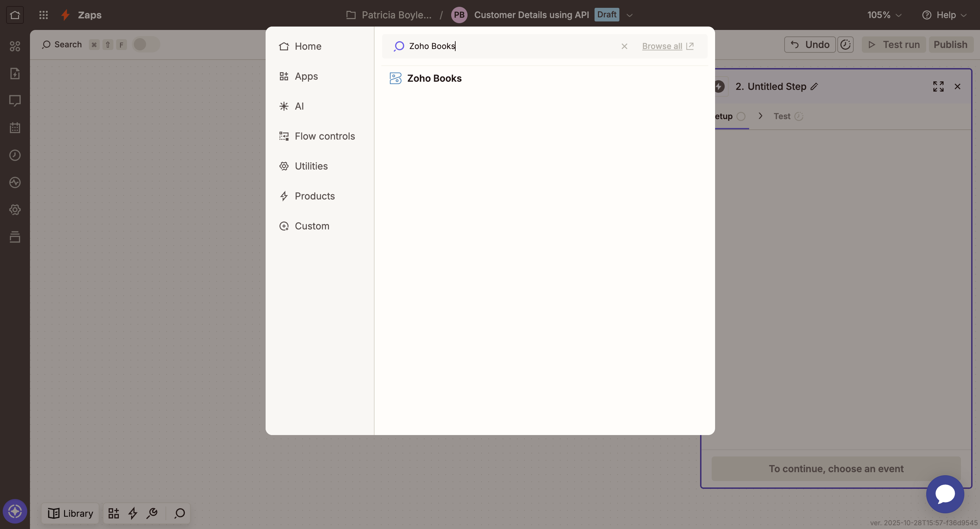Select the activity monitor icon in the sidebar
The width and height of the screenshot is (980, 529).
coord(15,182)
